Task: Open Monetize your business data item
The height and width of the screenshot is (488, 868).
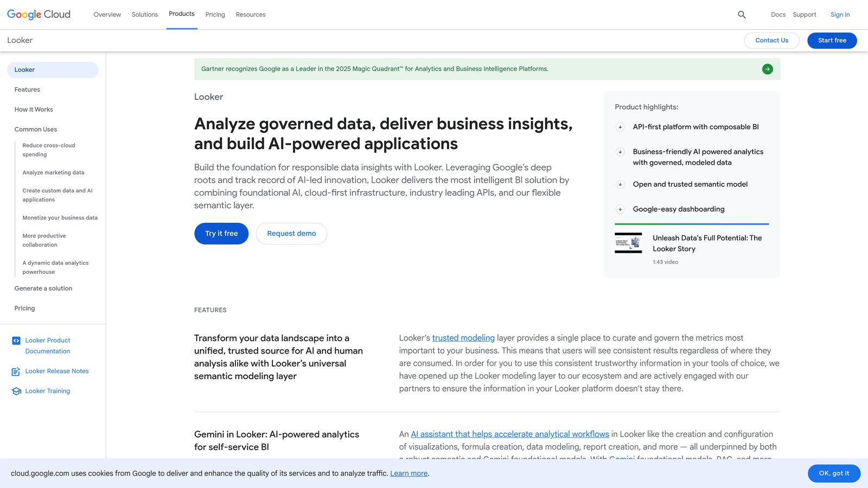Action: (x=60, y=218)
